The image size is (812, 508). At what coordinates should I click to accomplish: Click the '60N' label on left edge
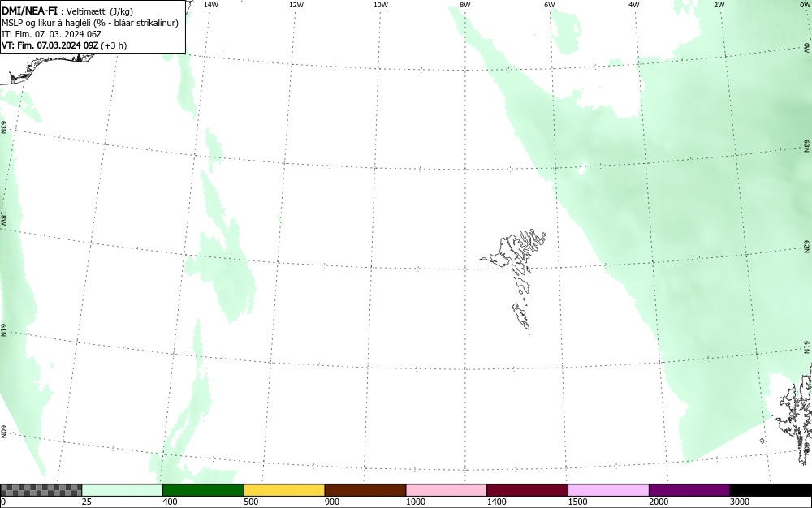tap(3, 432)
